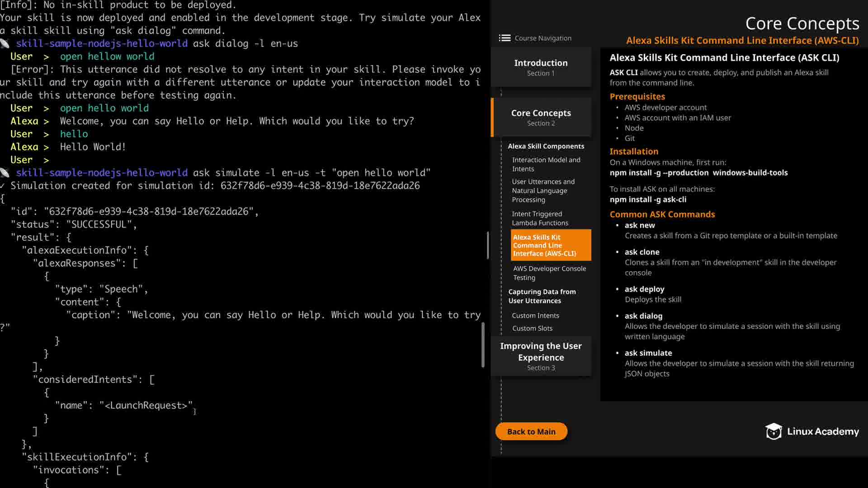This screenshot has height=488, width=868.
Task: Select the Custom Slots lesson
Action: pos(532,328)
